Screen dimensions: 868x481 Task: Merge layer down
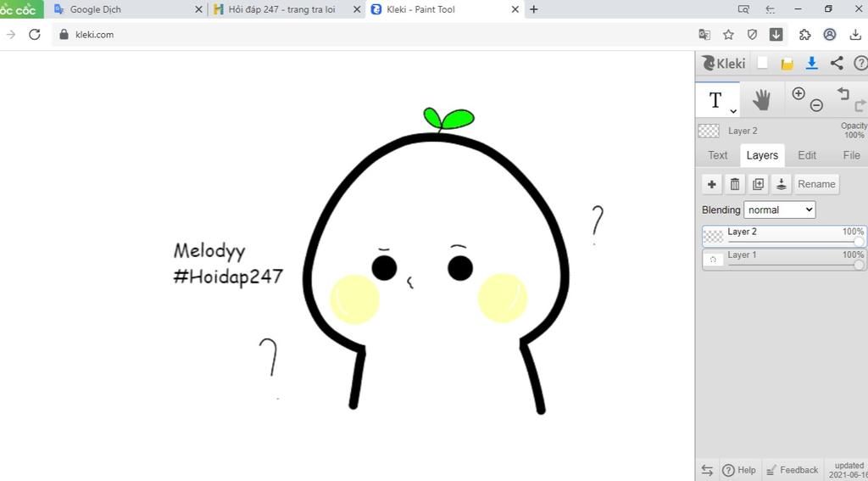pyautogui.click(x=781, y=184)
